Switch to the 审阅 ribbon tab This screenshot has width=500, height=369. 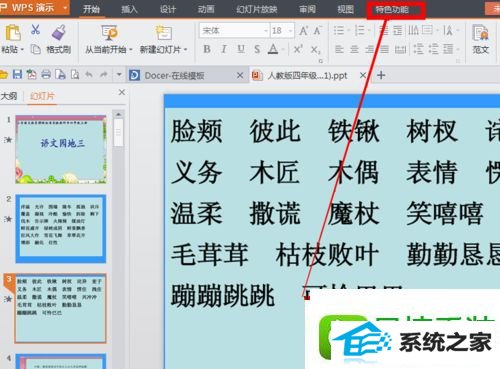click(307, 9)
